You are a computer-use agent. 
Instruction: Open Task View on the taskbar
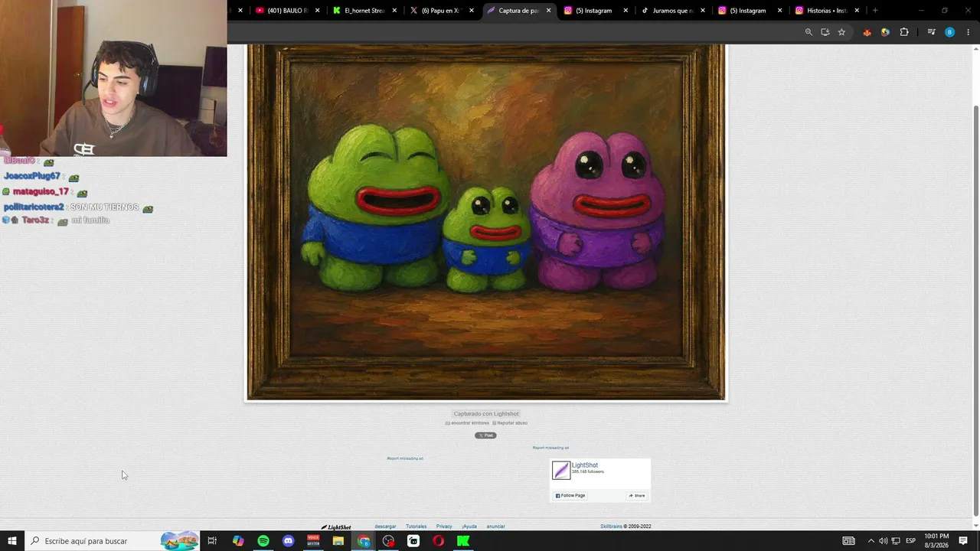[x=212, y=541]
